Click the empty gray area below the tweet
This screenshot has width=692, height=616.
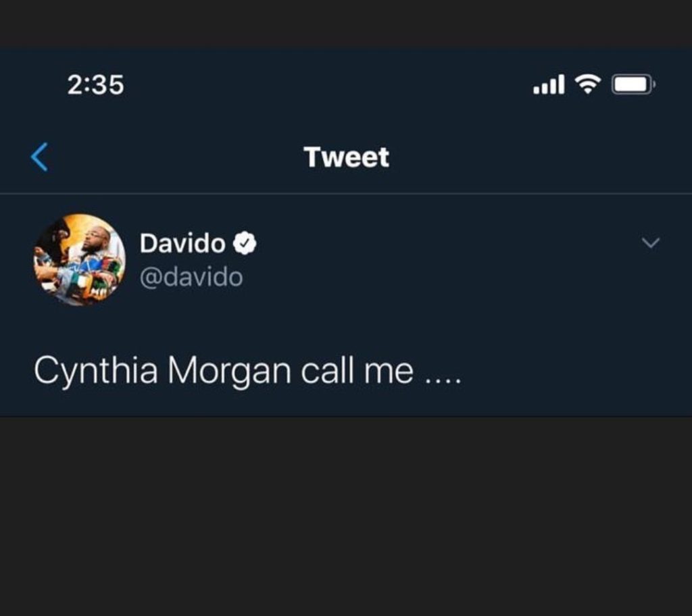tap(346, 513)
